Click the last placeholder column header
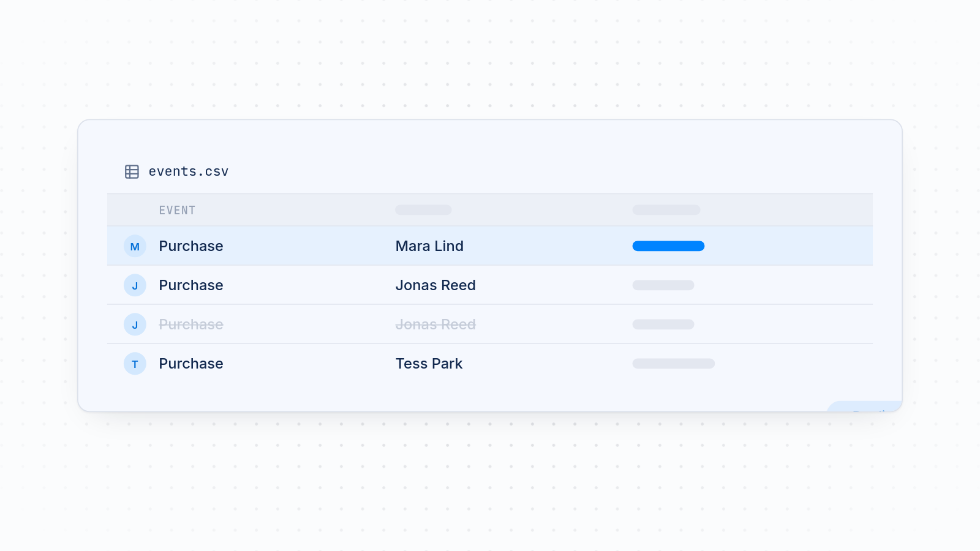980x551 pixels. pyautogui.click(x=666, y=210)
